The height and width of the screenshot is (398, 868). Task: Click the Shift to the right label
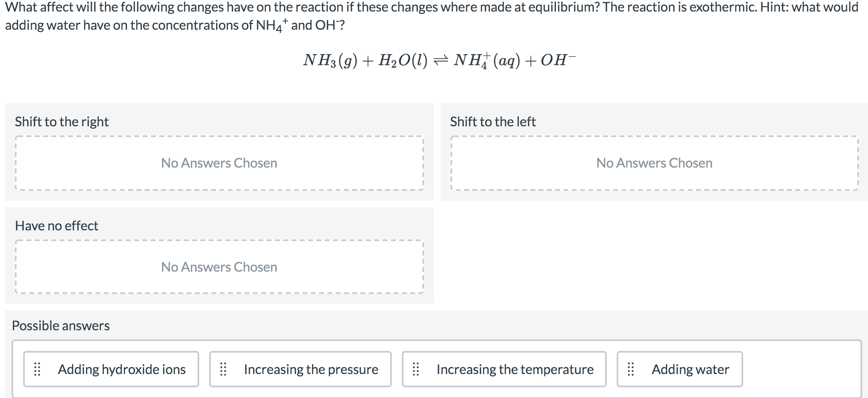(62, 121)
